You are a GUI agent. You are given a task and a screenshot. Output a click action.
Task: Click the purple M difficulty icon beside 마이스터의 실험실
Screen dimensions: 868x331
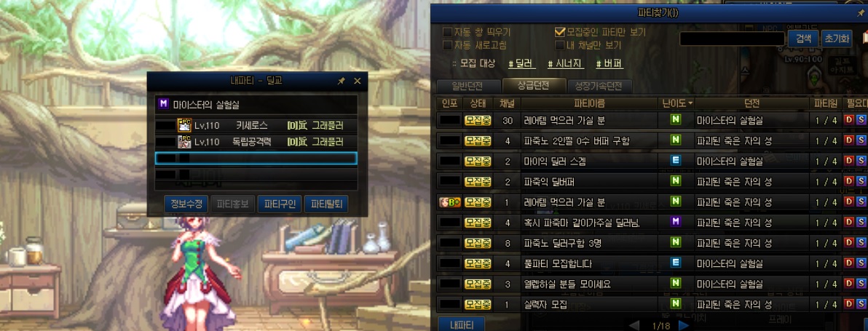coord(163,103)
